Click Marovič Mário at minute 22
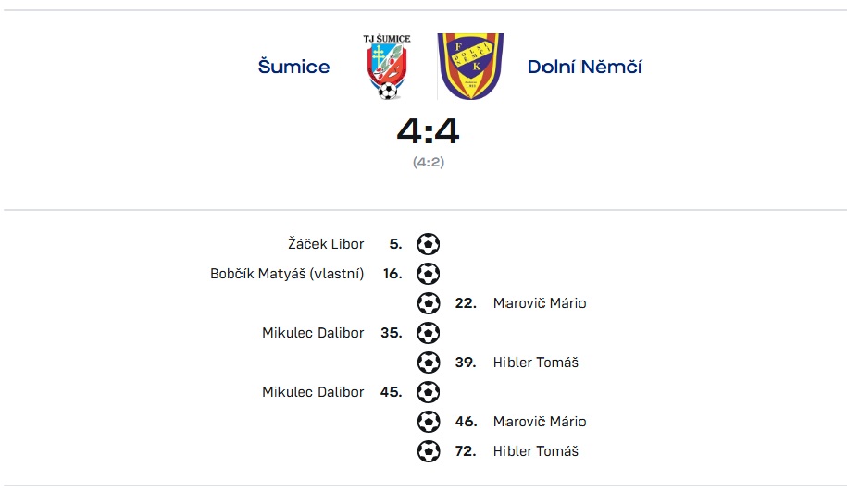The image size is (847, 504). [540, 303]
